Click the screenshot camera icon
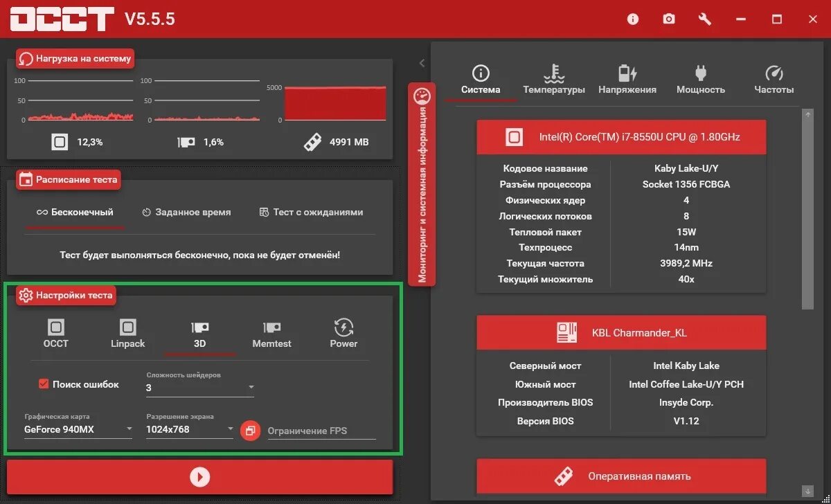The height and width of the screenshot is (504, 831). coord(669,19)
